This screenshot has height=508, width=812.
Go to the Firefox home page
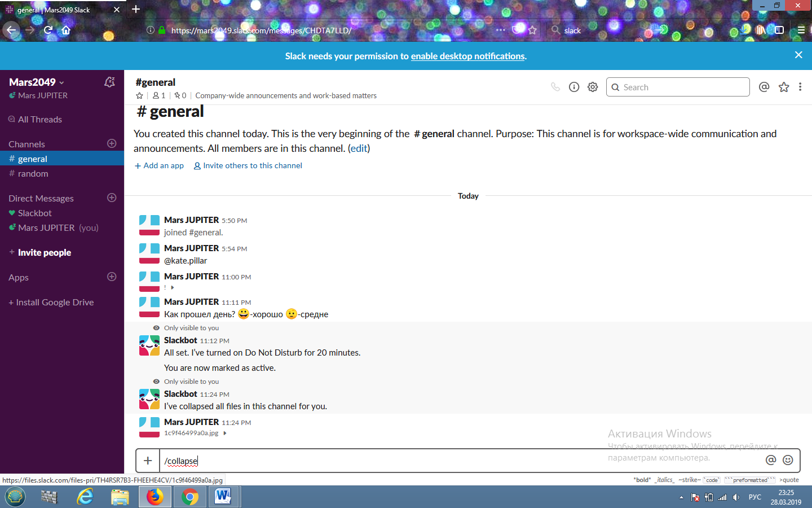(66, 30)
